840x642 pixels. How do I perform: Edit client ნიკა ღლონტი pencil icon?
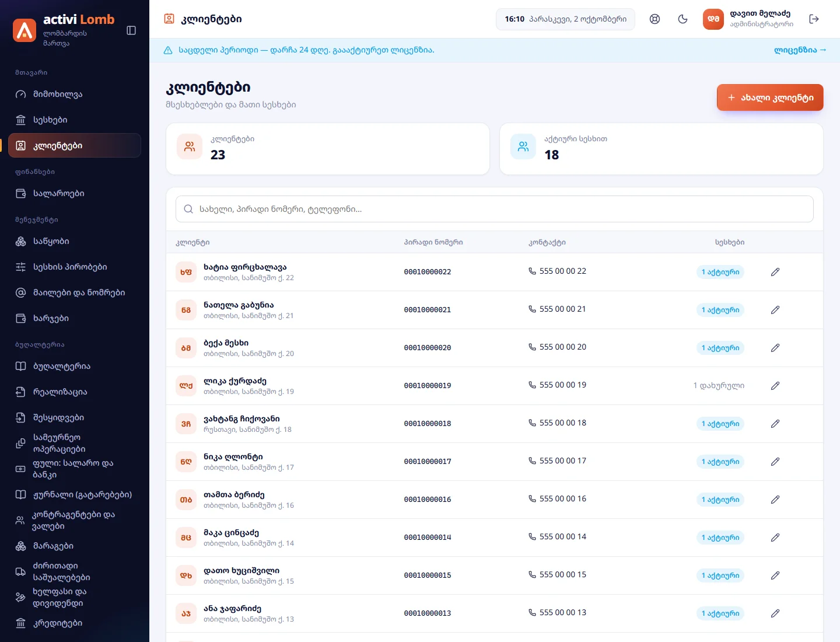775,462
